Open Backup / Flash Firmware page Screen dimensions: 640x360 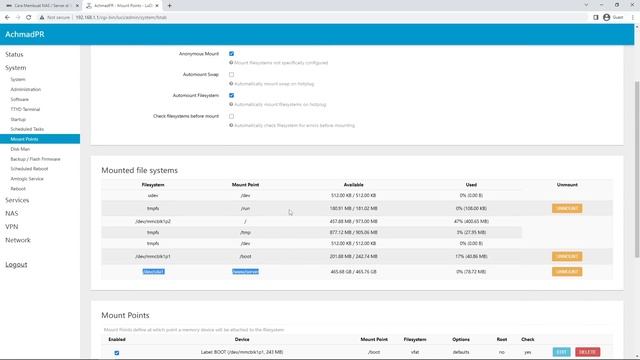[36, 159]
